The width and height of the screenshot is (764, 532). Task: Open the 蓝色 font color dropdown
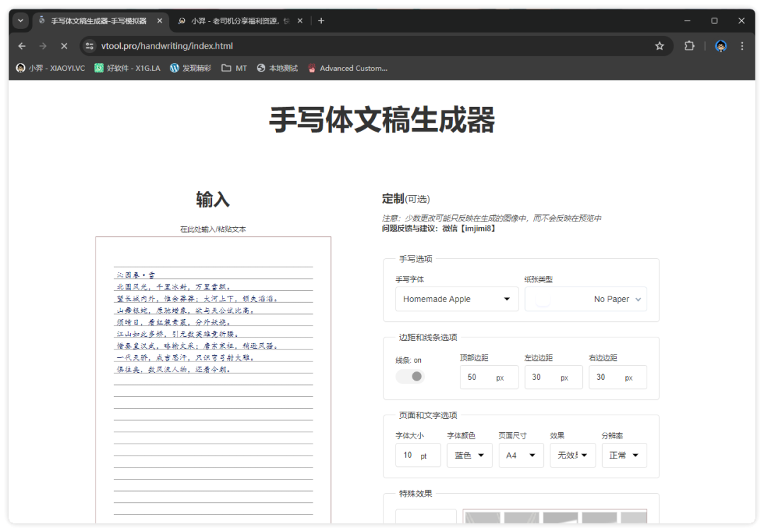pyautogui.click(x=469, y=456)
